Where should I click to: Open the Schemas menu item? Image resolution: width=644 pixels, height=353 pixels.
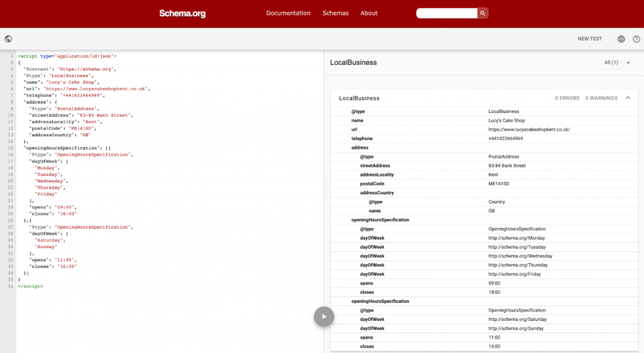tap(336, 13)
